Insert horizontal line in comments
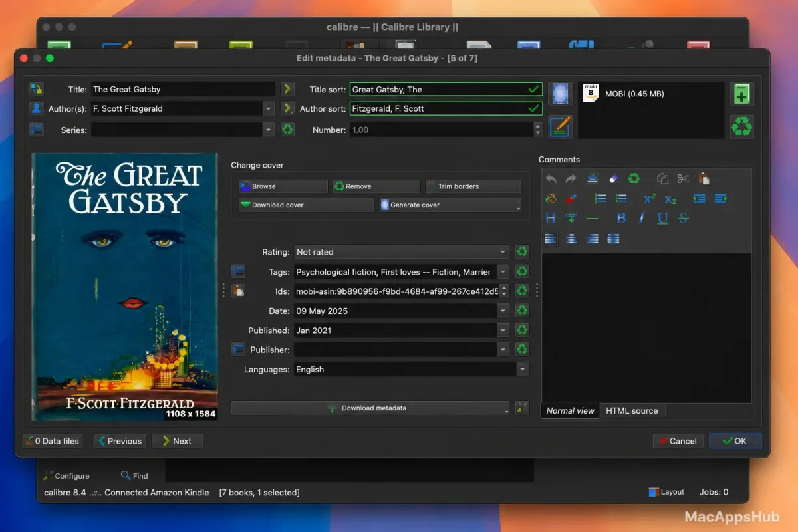 coord(593,218)
